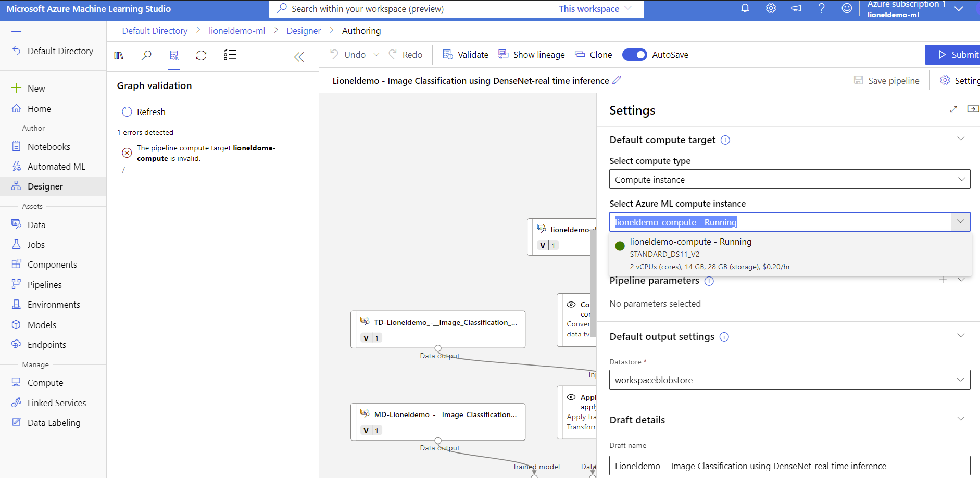Screen dimensions: 980x478
Task: Open the Undo history dropdown arrow
Action: click(376, 55)
